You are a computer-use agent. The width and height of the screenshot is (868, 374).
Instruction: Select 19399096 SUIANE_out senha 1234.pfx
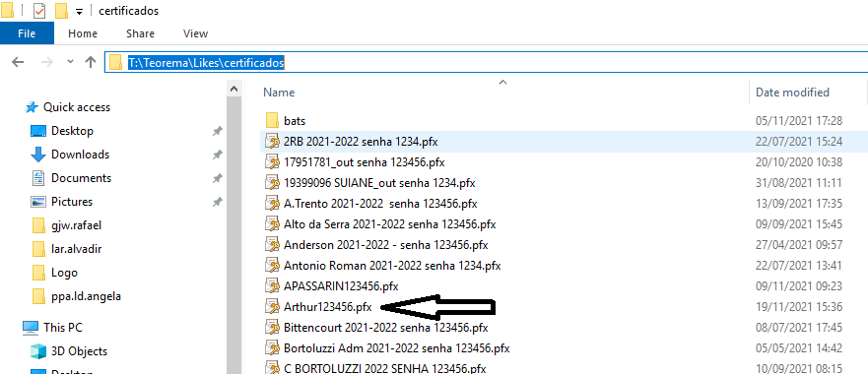pyautogui.click(x=379, y=183)
